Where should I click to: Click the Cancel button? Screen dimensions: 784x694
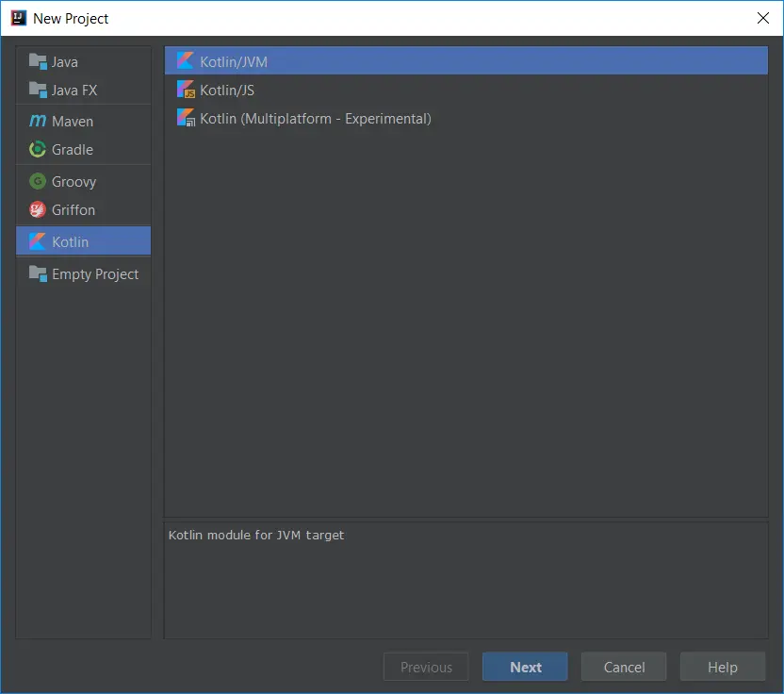pos(624,667)
